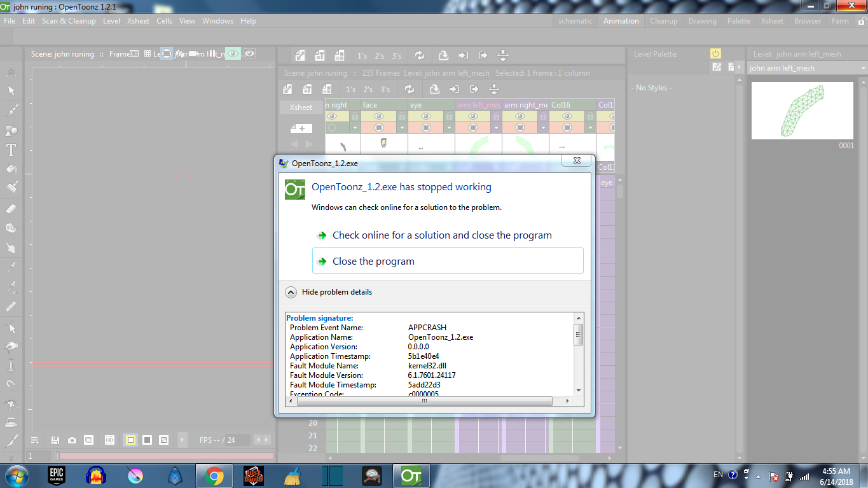Open the Windows menu

pyautogui.click(x=217, y=20)
